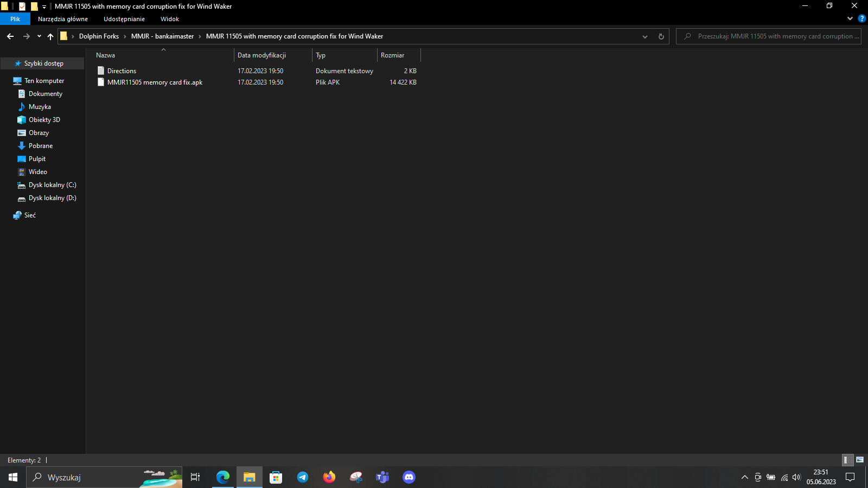Expand the address bar history dropdown

(645, 36)
